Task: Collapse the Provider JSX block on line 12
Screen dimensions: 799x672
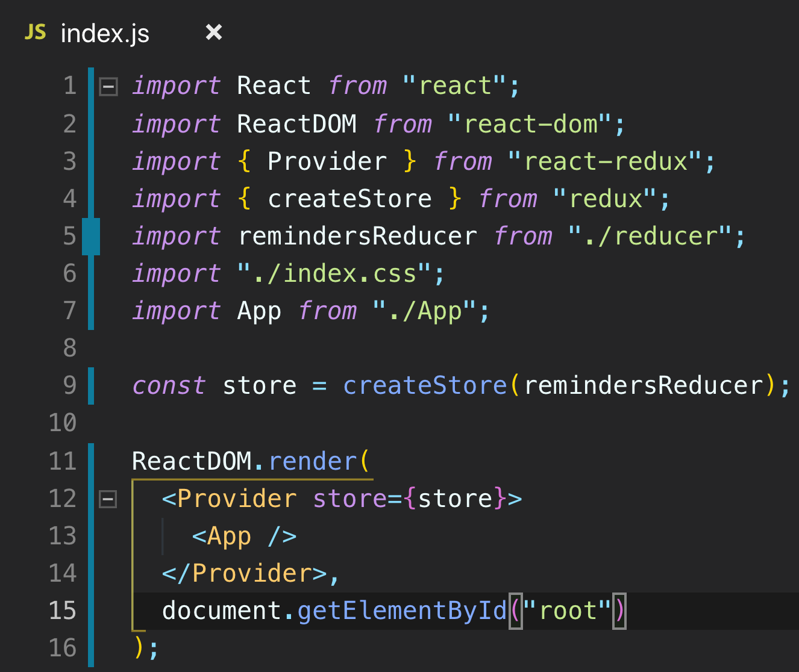Action: 108,499
